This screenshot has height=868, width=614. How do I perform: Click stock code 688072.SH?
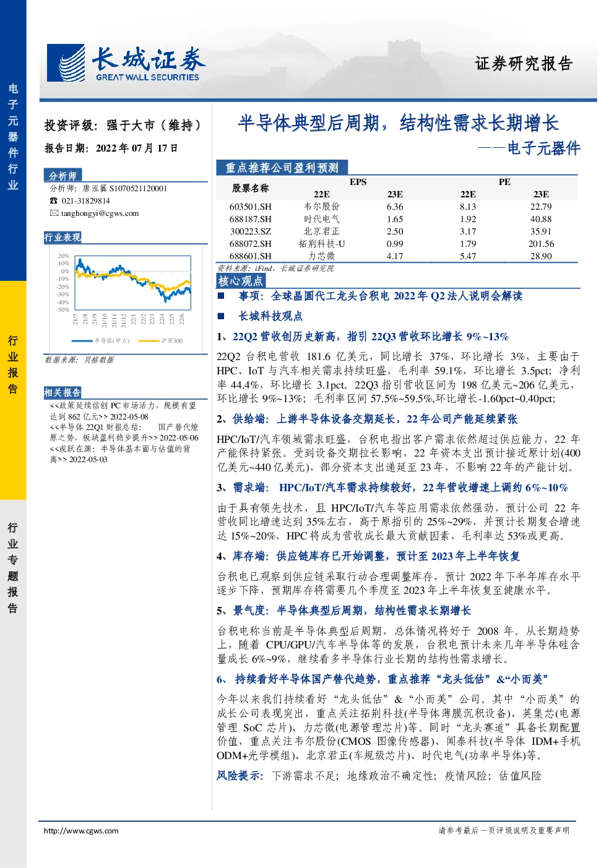[250, 244]
